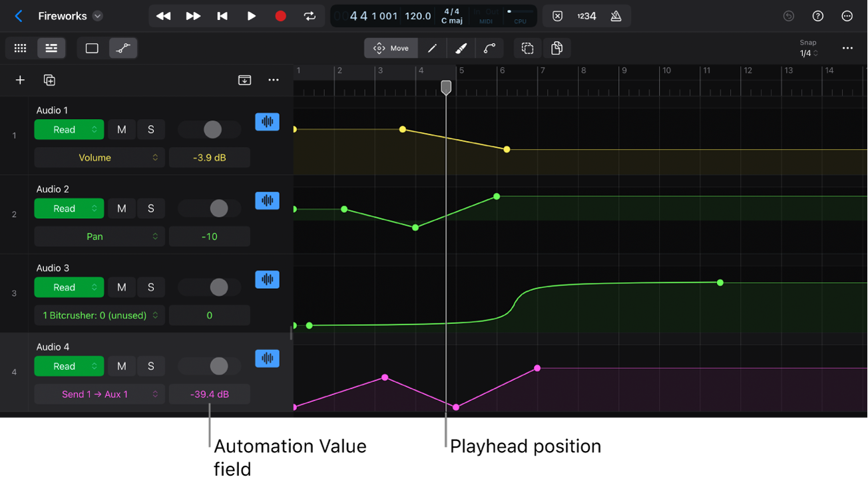
Task: Click Audio 4 value field -39.4 dB
Action: click(x=210, y=394)
